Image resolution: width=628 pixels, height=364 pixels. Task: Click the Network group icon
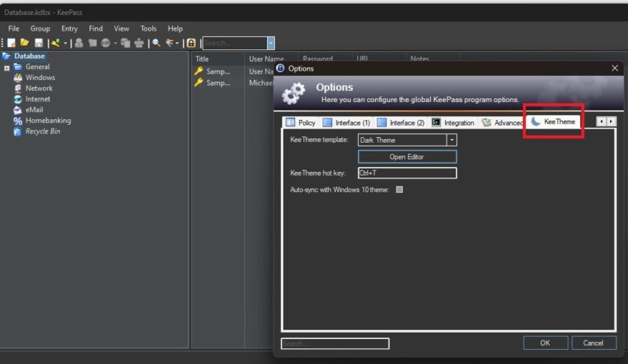point(17,89)
